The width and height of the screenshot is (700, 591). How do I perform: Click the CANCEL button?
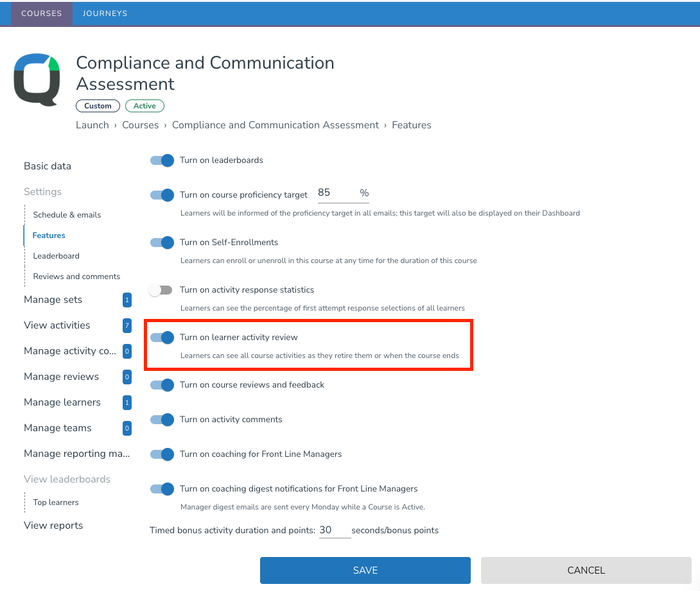(x=586, y=570)
